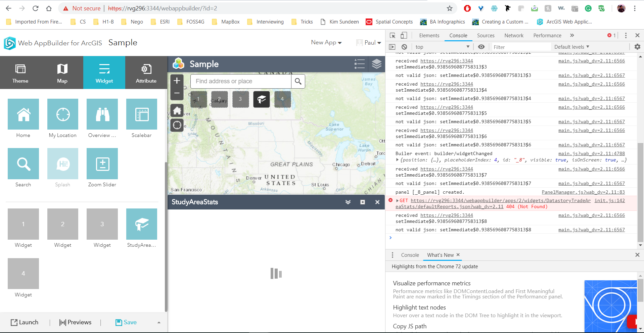The height and width of the screenshot is (333, 644).
Task: Select the Widget tab
Action: 104,73
